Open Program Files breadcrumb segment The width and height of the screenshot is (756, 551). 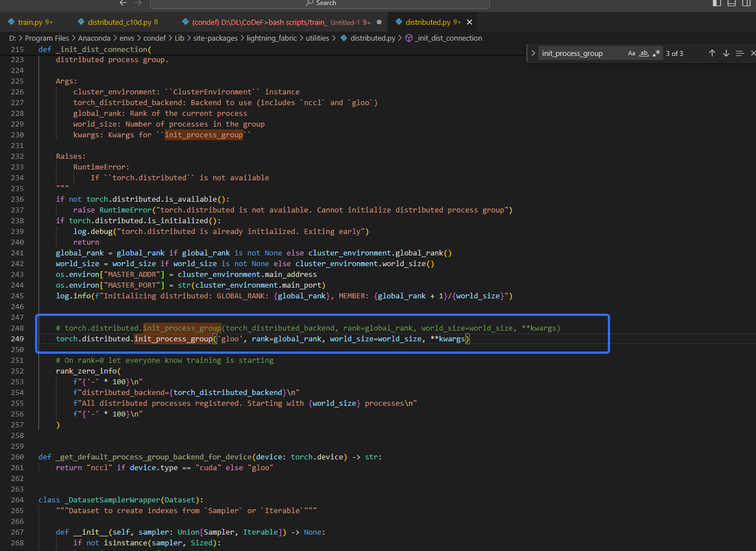point(47,38)
